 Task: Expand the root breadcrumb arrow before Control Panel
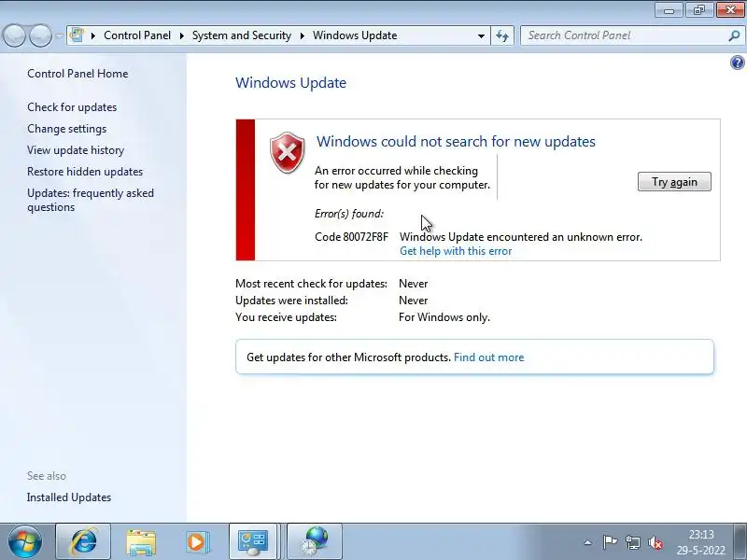[x=92, y=35]
